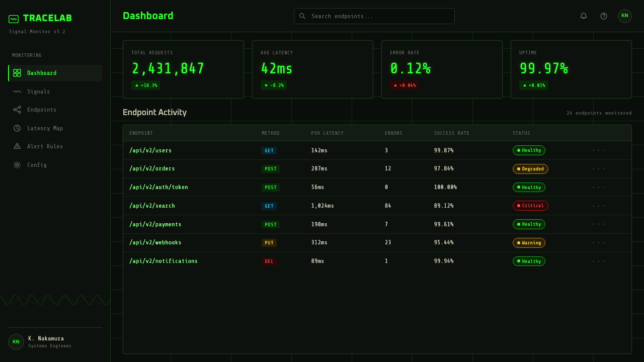The height and width of the screenshot is (362, 644).
Task: Select the Total Requests card
Action: [183, 69]
